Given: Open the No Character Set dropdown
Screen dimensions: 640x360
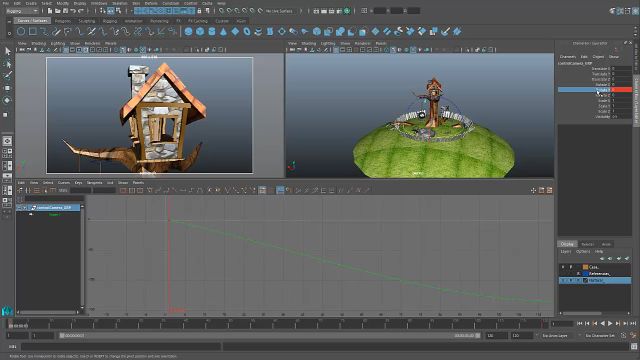Looking at the screenshot, I should pyautogui.click(x=600, y=336).
